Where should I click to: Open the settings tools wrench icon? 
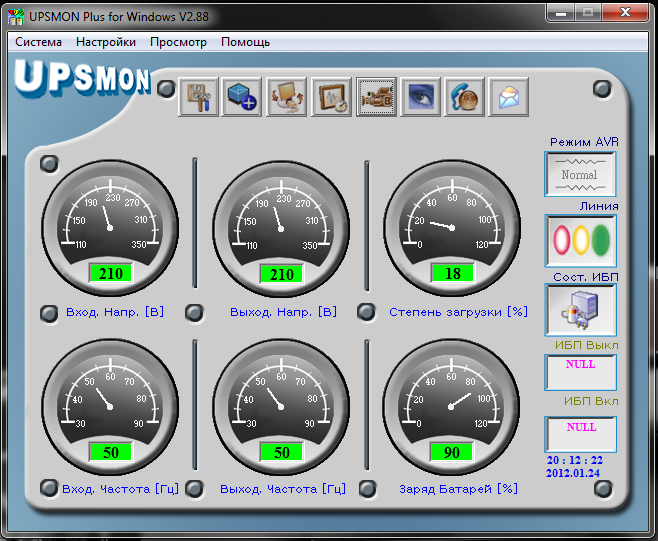click(198, 97)
